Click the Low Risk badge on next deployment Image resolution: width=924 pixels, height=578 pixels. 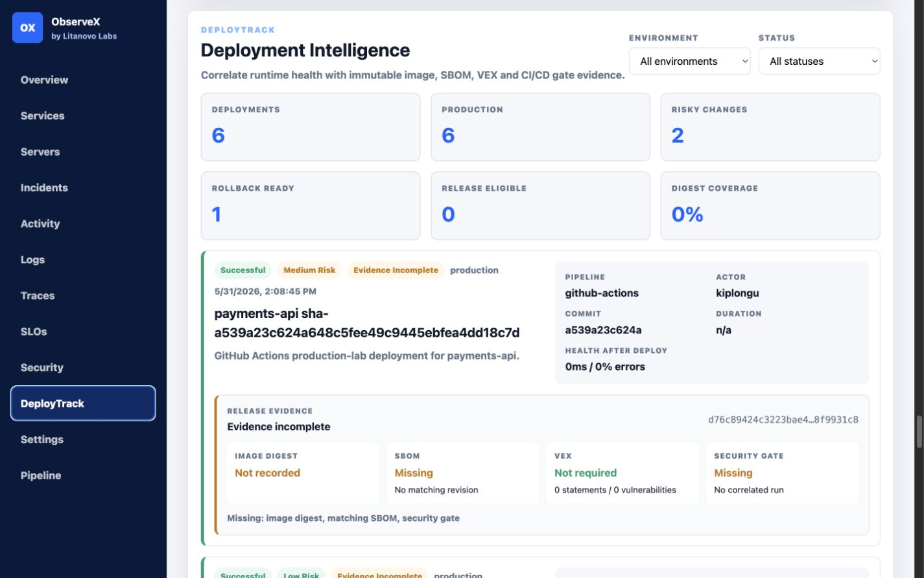point(301,575)
